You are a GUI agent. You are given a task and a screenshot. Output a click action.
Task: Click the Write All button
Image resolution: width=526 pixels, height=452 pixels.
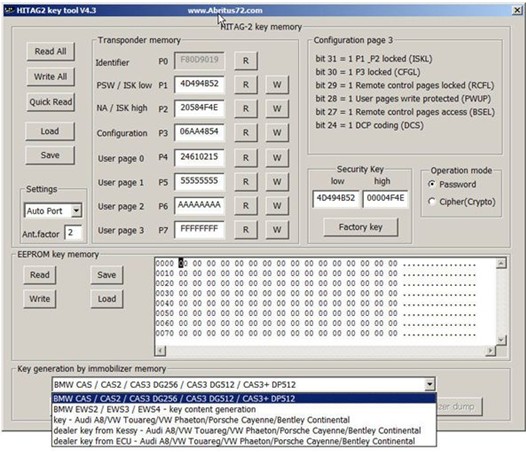pos(50,77)
